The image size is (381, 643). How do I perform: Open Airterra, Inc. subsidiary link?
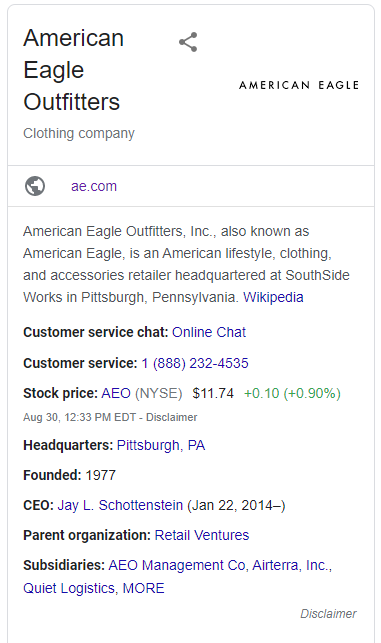tap(291, 565)
